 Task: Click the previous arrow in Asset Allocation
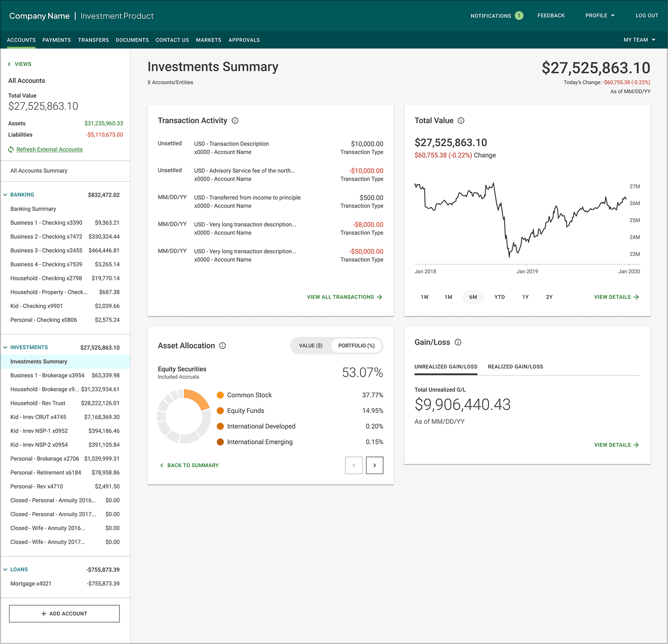354,465
